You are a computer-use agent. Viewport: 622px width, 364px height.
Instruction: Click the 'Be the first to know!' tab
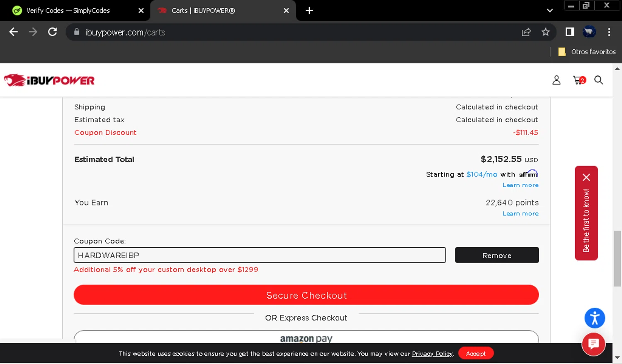click(586, 220)
